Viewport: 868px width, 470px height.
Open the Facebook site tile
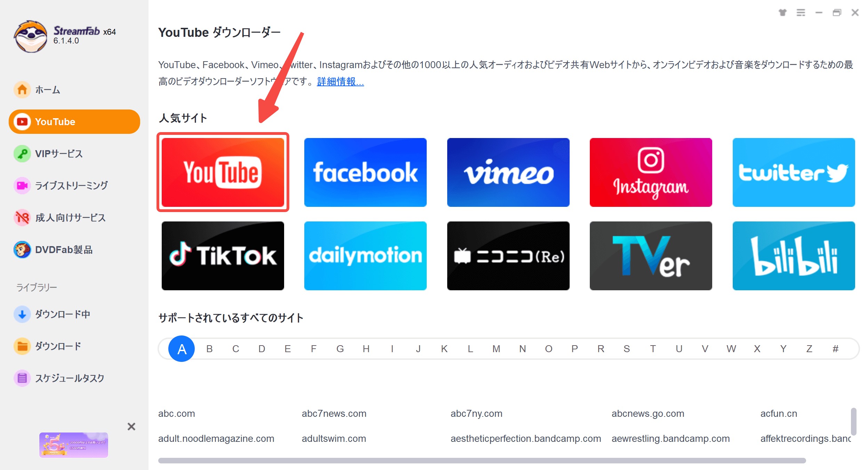click(x=365, y=172)
